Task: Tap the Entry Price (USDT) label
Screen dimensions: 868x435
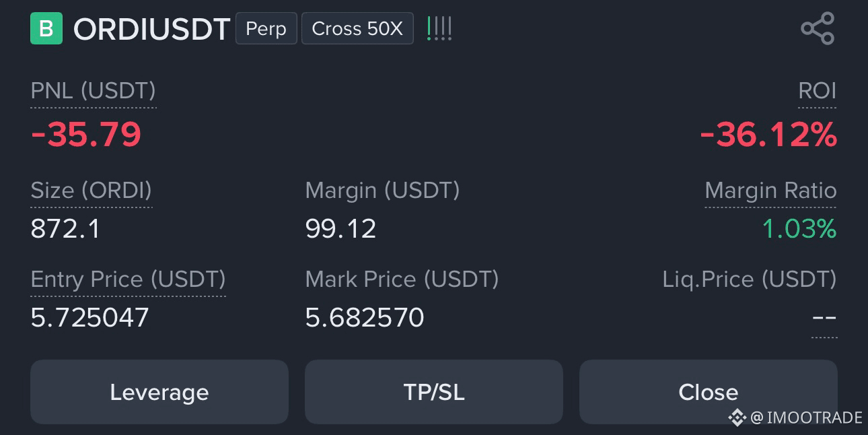Action: coord(128,279)
